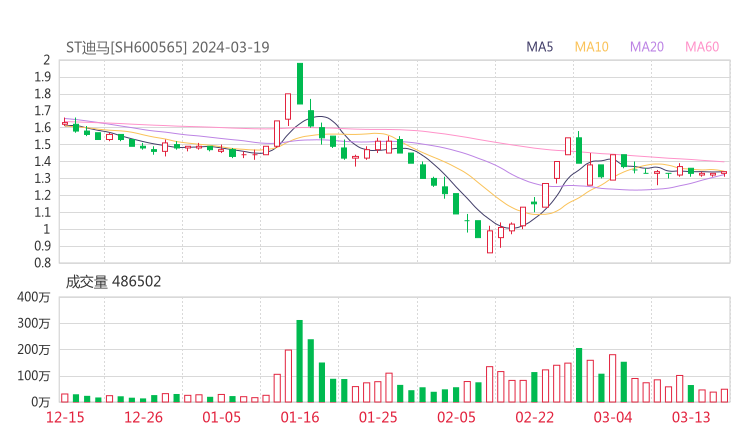Image resolution: width=740 pixels, height=440 pixels.
Task: Click the 03-04 date label
Action: pos(613,417)
